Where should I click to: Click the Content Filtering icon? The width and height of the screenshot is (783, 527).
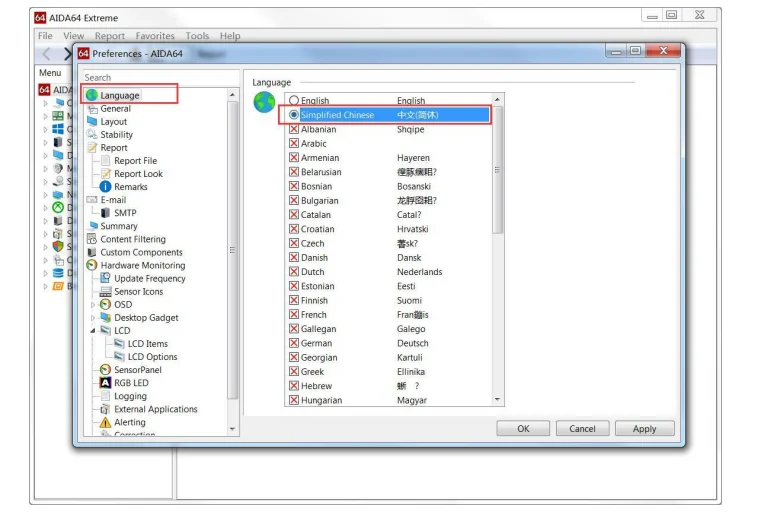coord(92,239)
